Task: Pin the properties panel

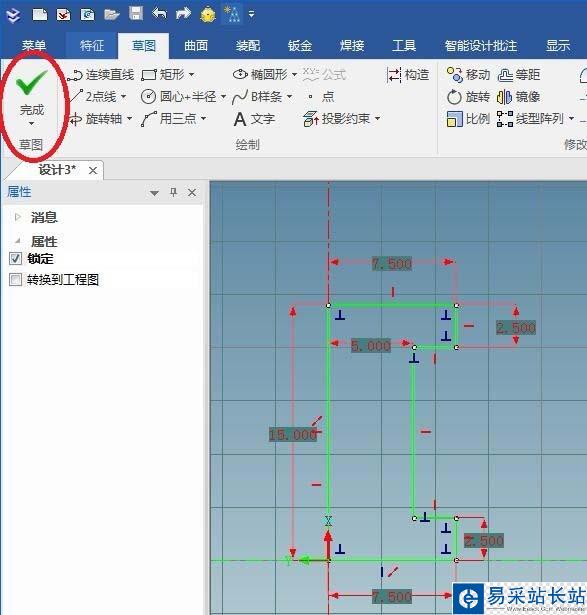Action: point(173,192)
